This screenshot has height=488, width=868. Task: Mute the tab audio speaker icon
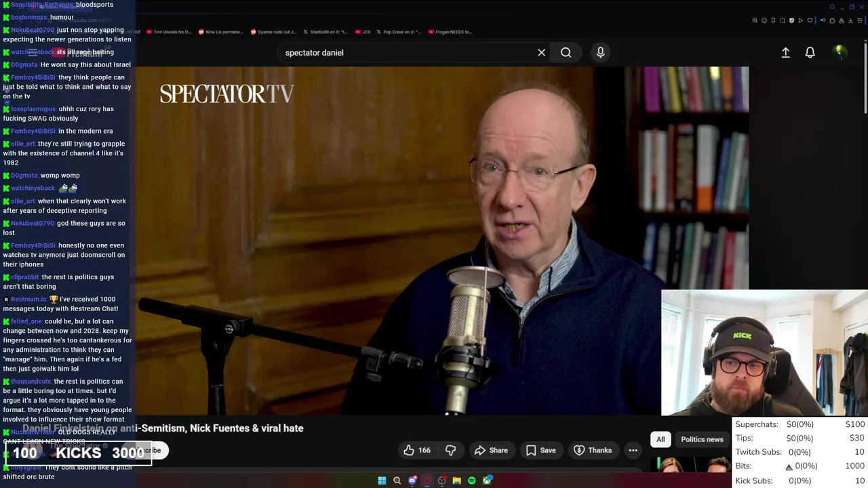click(823, 20)
